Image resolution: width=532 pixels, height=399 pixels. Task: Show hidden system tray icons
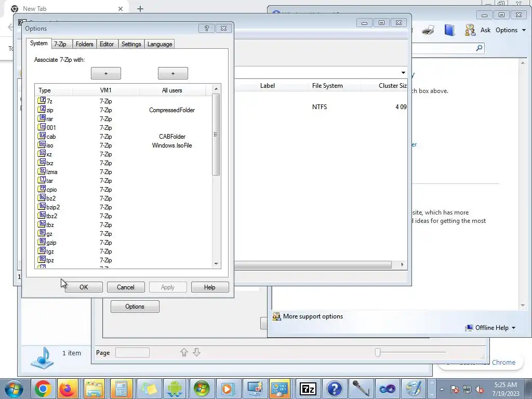click(x=442, y=390)
